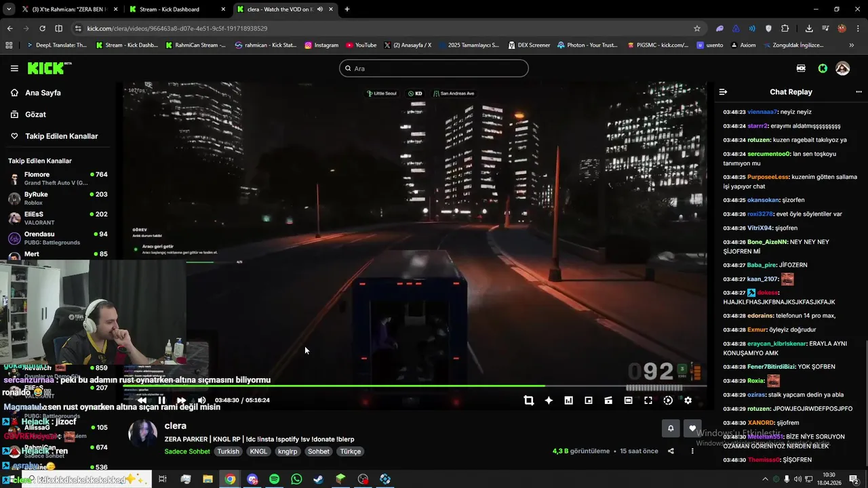This screenshot has height=488, width=868.
Task: Open the Orendasu followed channel
Action: point(58,238)
